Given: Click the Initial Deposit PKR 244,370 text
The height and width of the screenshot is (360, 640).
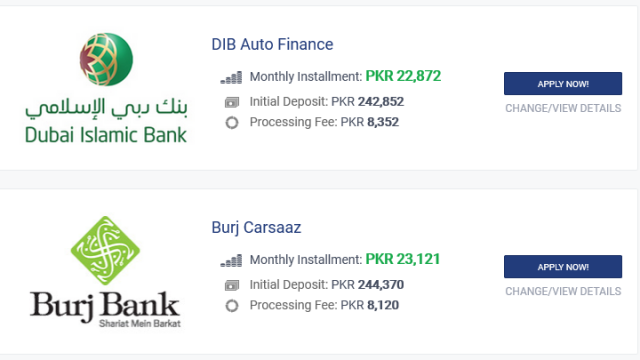Looking at the screenshot, I should coord(327,285).
